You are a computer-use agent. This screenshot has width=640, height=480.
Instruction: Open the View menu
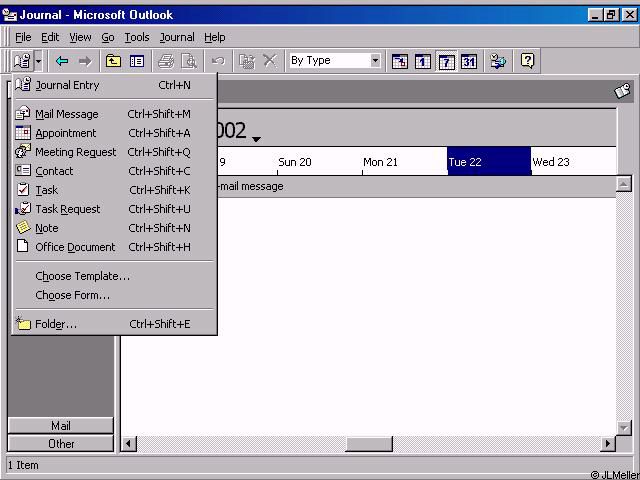click(x=80, y=38)
